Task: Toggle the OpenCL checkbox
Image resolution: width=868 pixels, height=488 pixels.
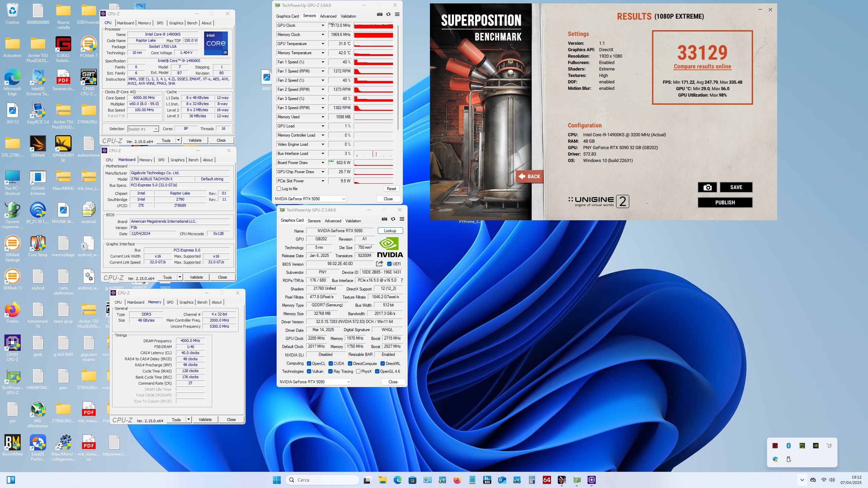Action: pos(309,364)
